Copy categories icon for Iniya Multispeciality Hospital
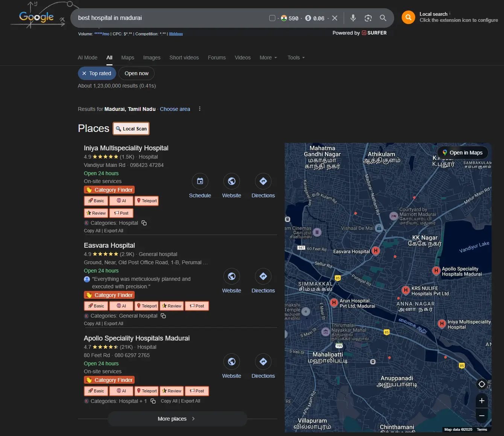The height and width of the screenshot is (436, 504). click(144, 223)
